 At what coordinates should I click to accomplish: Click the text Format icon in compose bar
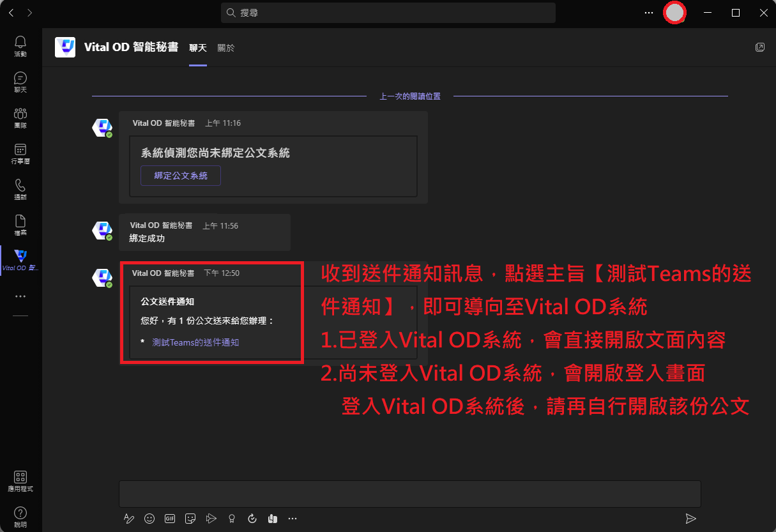coord(128,519)
